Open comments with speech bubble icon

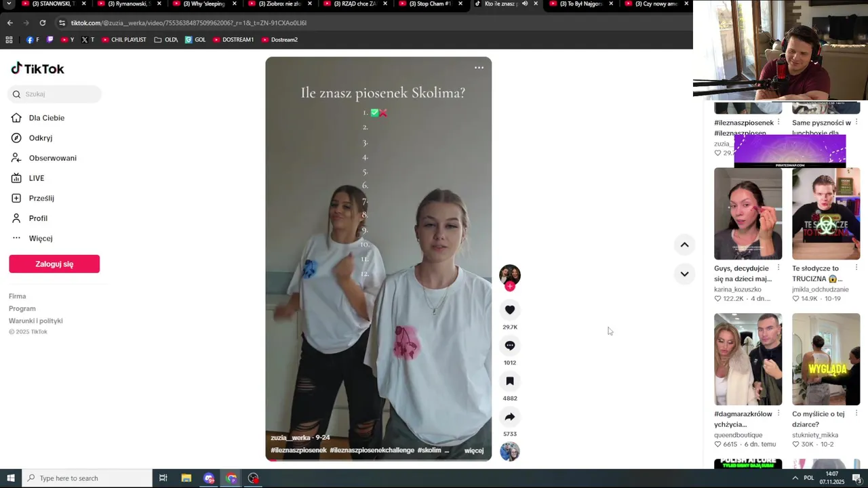[x=510, y=346]
